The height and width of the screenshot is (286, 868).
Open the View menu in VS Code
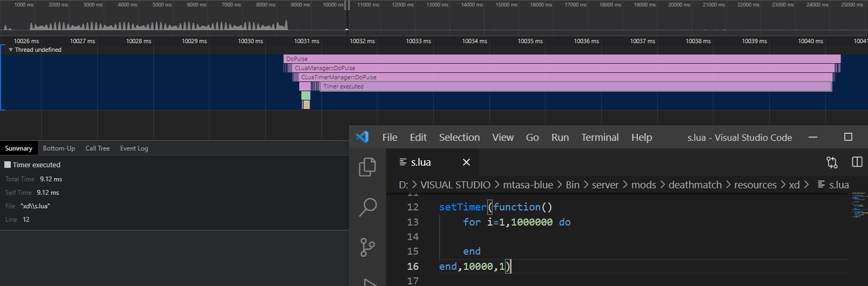[503, 137]
